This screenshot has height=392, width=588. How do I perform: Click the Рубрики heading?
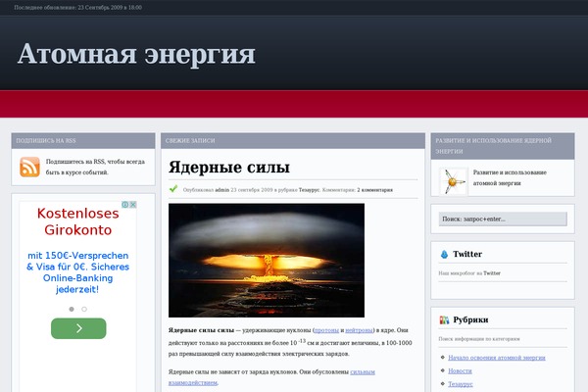[x=470, y=320]
